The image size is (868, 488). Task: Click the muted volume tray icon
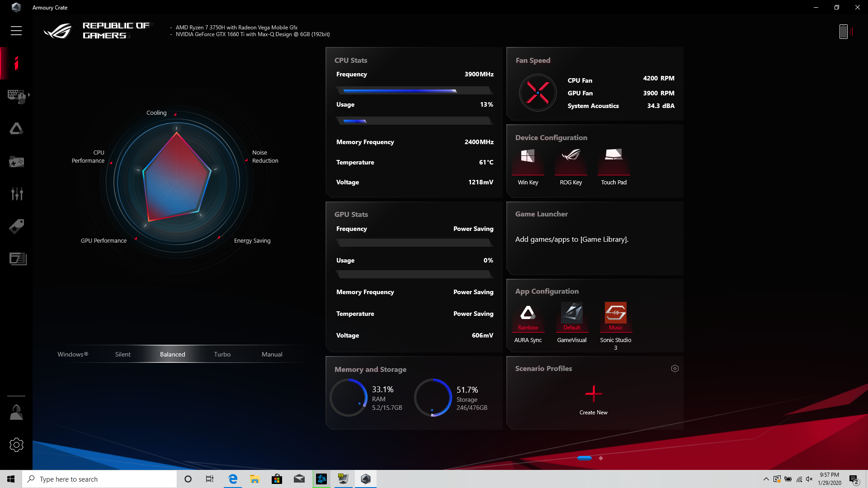point(809,479)
